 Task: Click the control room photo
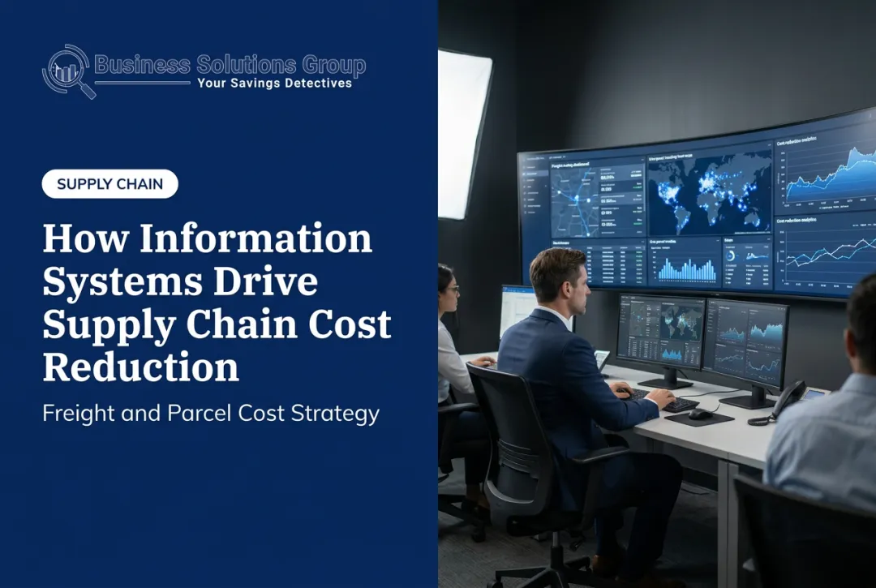tap(657, 294)
